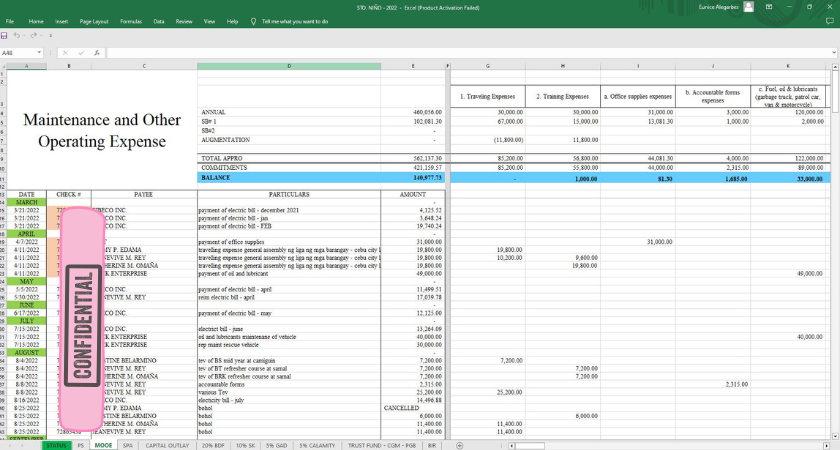The height and width of the screenshot is (450, 840).
Task: Click the Eunice Alegarbes account name
Action: click(720, 7)
